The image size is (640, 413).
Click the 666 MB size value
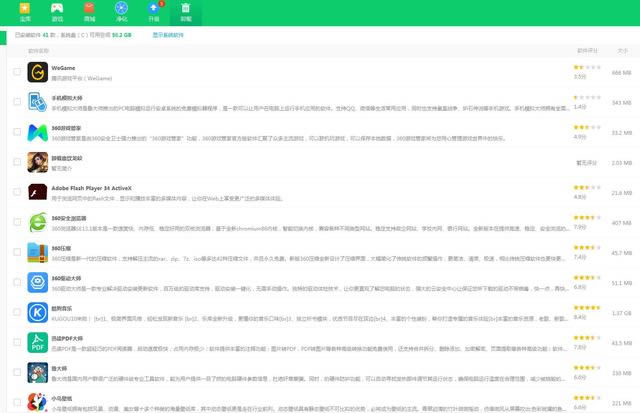pos(621,73)
